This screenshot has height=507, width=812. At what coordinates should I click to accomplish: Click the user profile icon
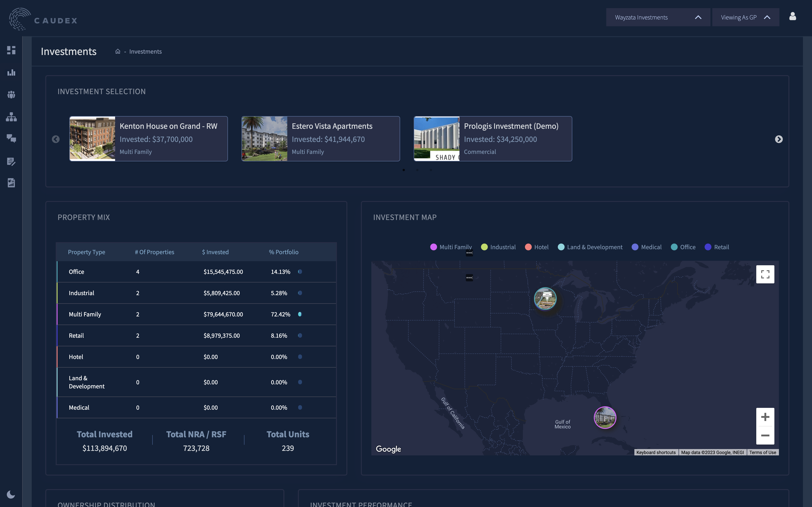point(793,17)
